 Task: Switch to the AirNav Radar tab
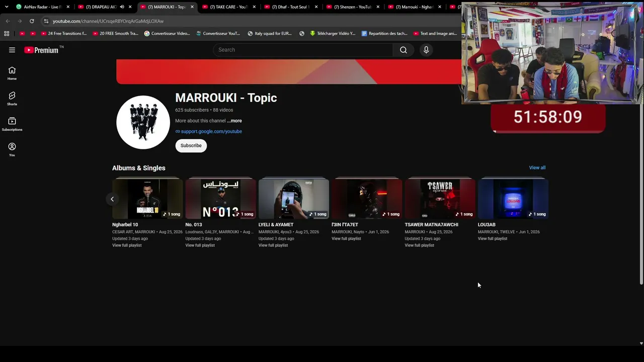pos(42,7)
